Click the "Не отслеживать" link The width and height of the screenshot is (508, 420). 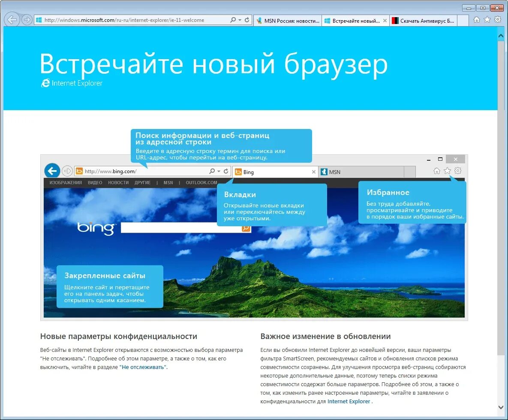click(143, 367)
